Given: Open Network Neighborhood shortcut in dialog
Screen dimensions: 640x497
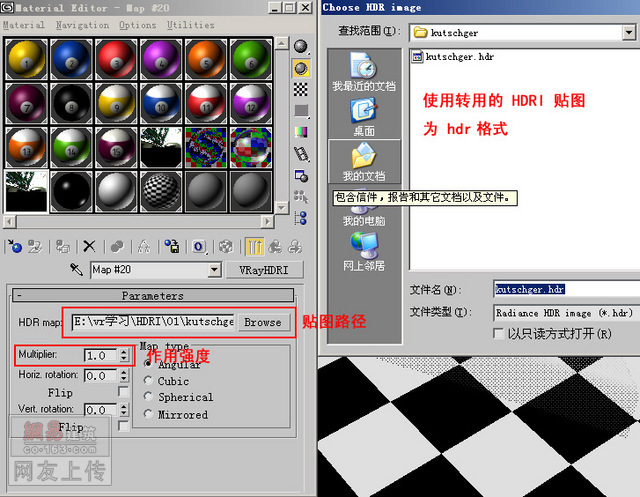Looking at the screenshot, I should (x=364, y=252).
